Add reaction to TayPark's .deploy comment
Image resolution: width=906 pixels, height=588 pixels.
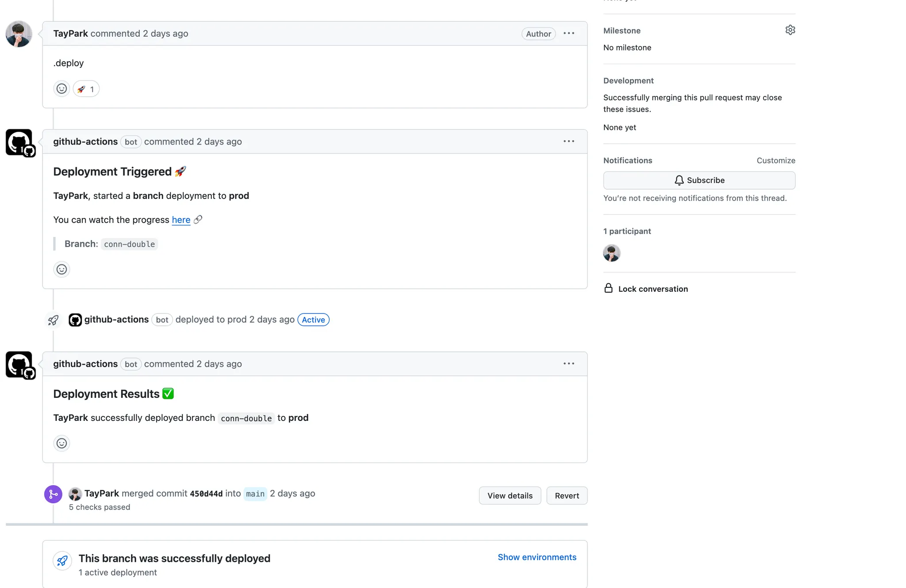[x=61, y=89]
